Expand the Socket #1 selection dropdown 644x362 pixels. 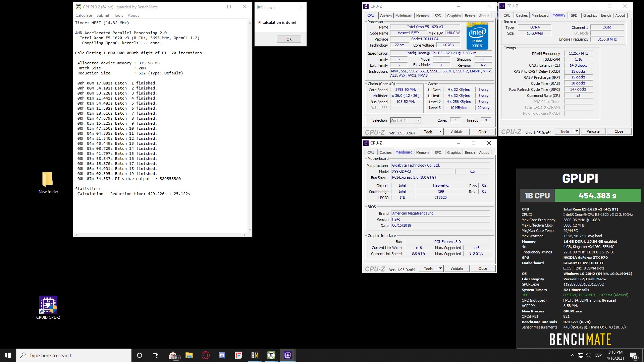[418, 121]
